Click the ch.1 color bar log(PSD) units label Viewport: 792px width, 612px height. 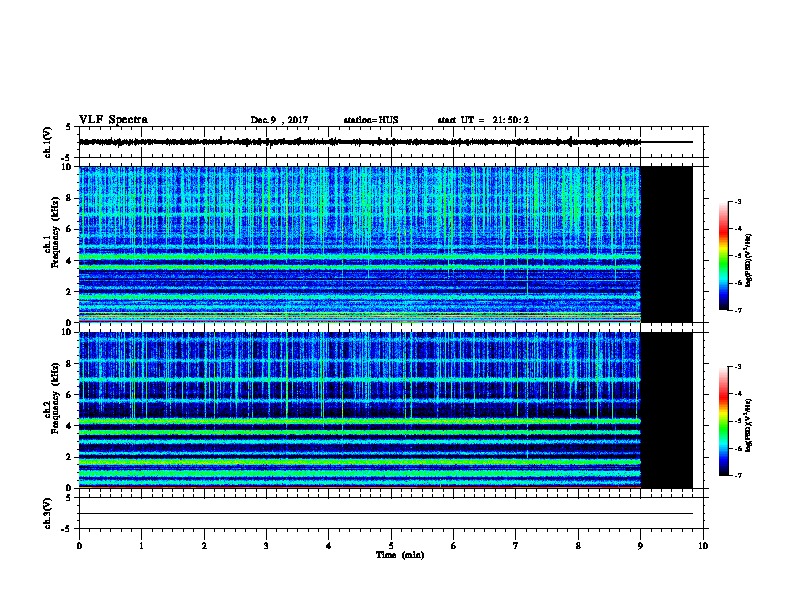[749, 260]
